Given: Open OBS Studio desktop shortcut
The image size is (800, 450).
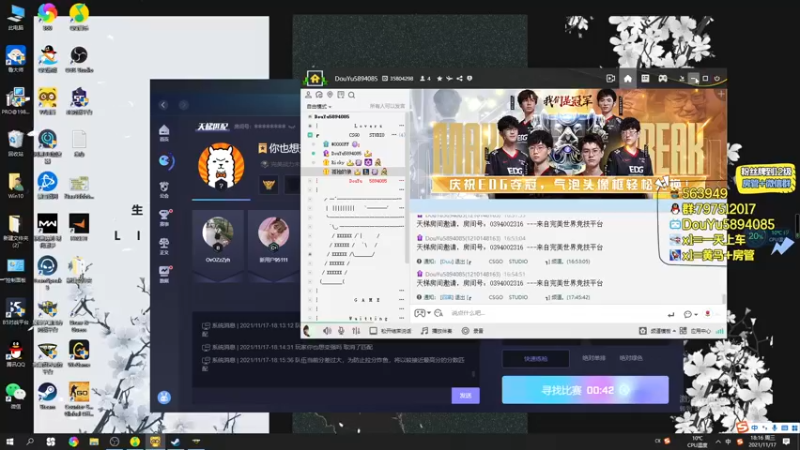Looking at the screenshot, I should 79,59.
